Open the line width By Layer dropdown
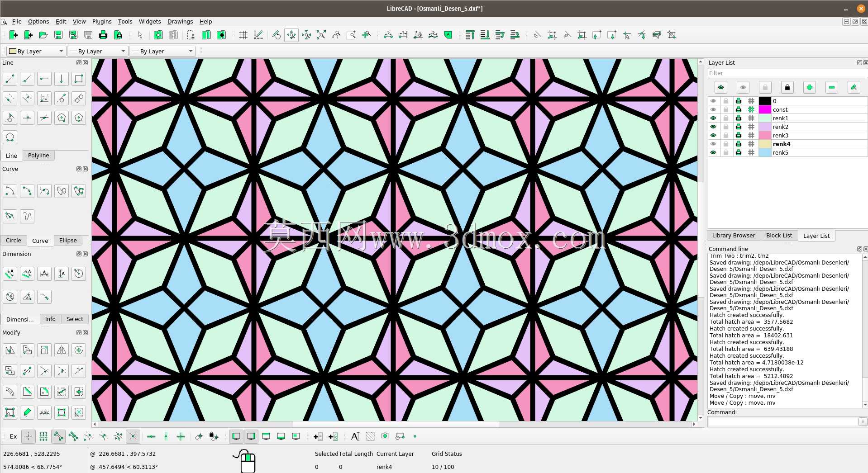 pos(98,51)
